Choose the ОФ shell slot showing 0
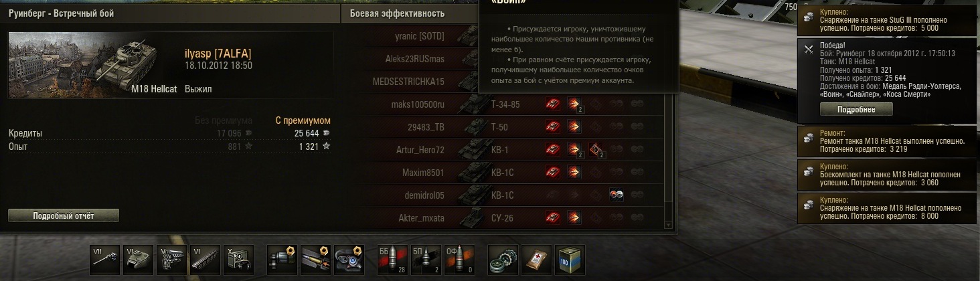This screenshot has width=980, height=281. [457, 258]
